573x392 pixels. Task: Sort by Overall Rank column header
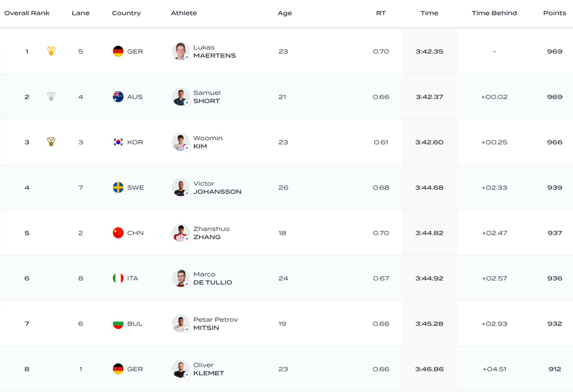pyautogui.click(x=27, y=13)
